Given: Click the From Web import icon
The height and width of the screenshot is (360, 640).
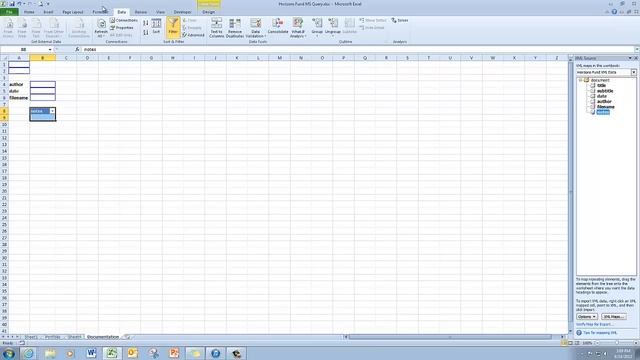Looking at the screenshot, I should click(x=22, y=28).
